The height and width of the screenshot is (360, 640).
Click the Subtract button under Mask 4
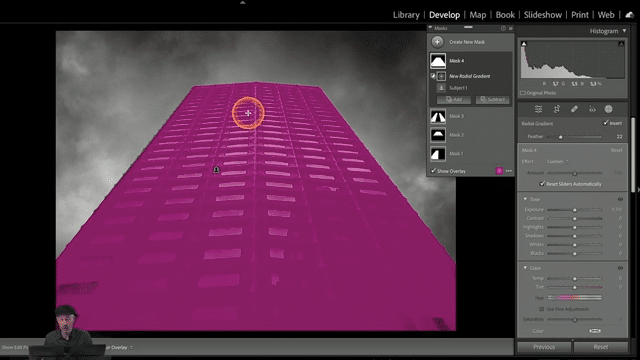point(493,99)
